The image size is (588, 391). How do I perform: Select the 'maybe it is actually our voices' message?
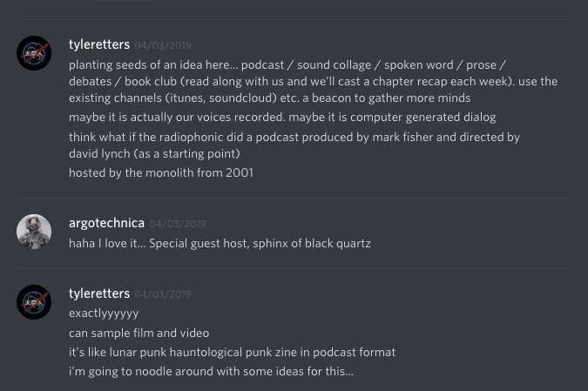(282, 118)
